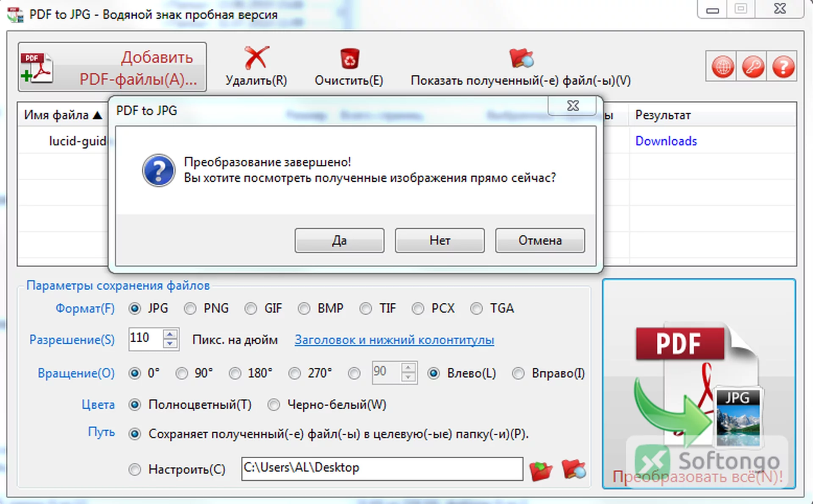
Task: Click the red key registration icon
Action: coord(752,66)
